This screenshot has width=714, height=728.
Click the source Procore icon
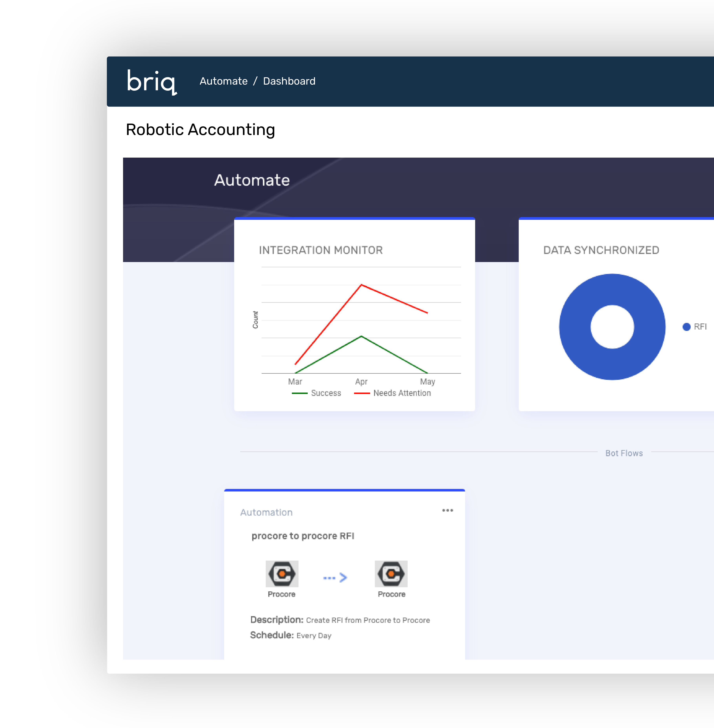[x=282, y=574]
